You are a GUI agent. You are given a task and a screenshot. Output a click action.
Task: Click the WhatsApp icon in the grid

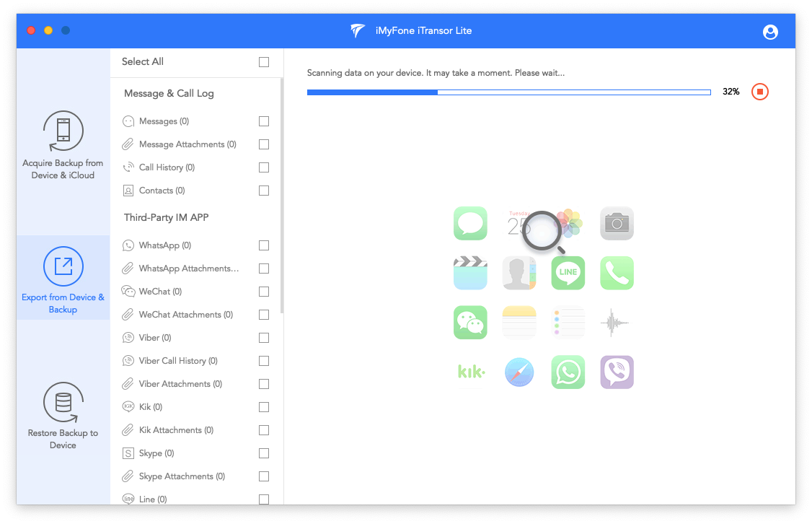point(568,372)
